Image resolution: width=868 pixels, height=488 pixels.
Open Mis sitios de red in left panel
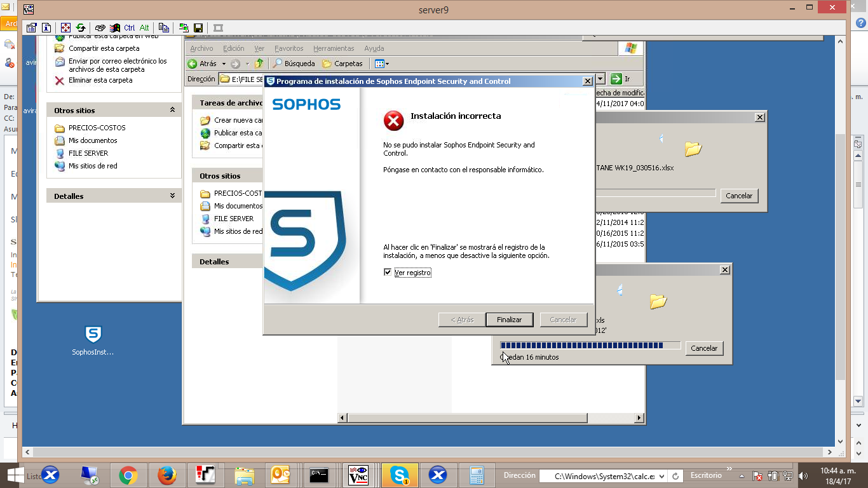coord(93,166)
